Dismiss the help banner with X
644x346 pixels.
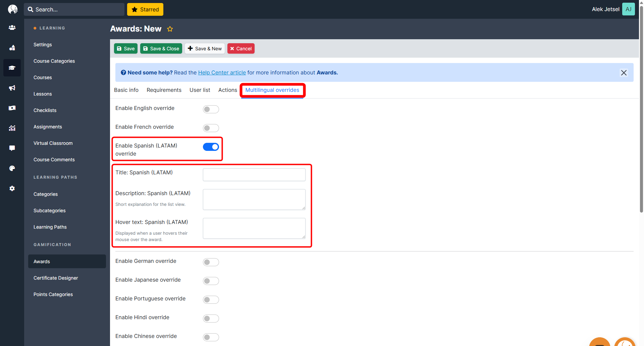click(624, 73)
